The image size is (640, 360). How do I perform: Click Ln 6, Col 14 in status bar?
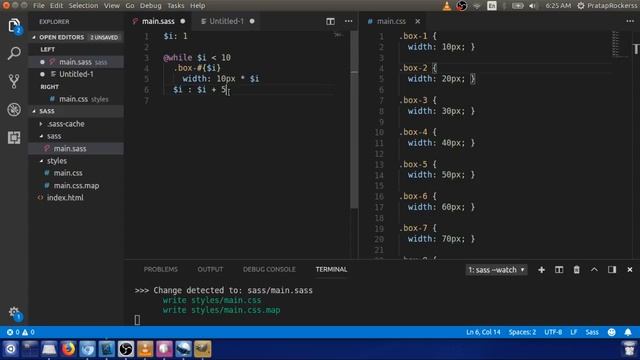pyautogui.click(x=483, y=332)
